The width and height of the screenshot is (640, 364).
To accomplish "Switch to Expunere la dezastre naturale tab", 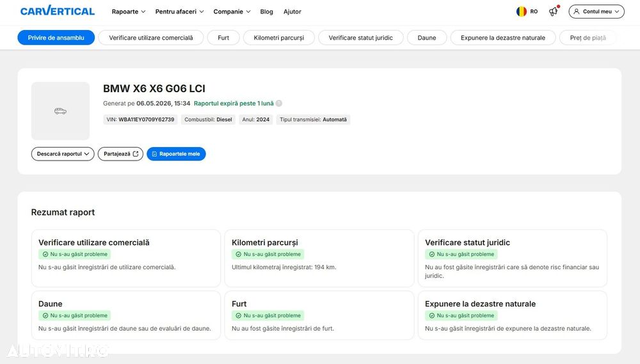I will point(503,38).
